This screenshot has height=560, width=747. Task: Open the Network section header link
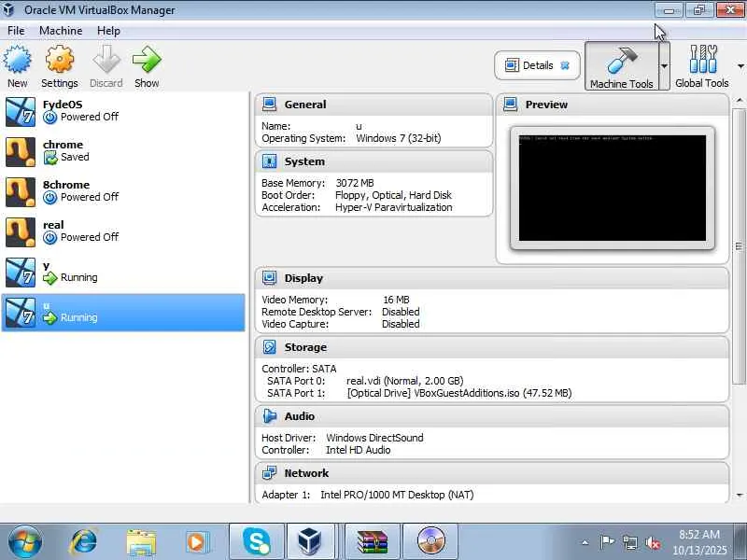[306, 473]
